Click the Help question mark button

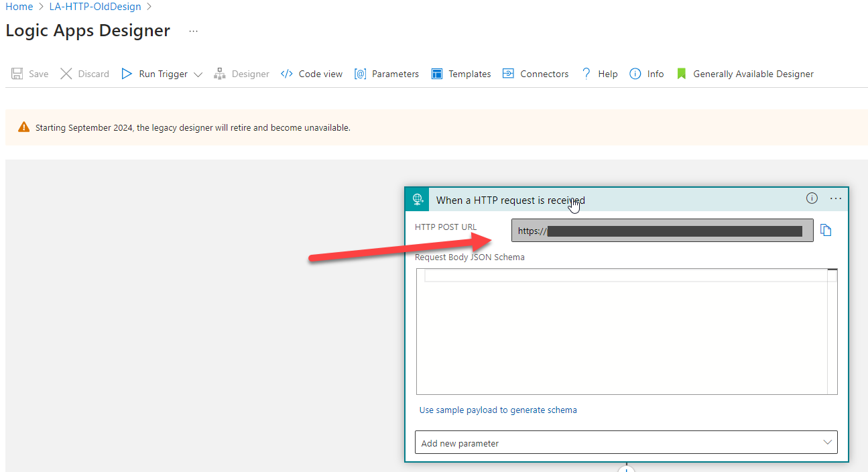pos(599,74)
